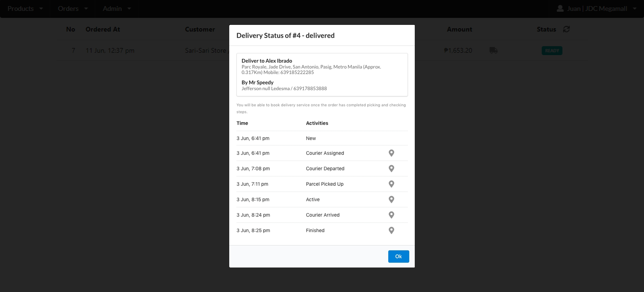View location pin for Courier Arrived

[391, 215]
